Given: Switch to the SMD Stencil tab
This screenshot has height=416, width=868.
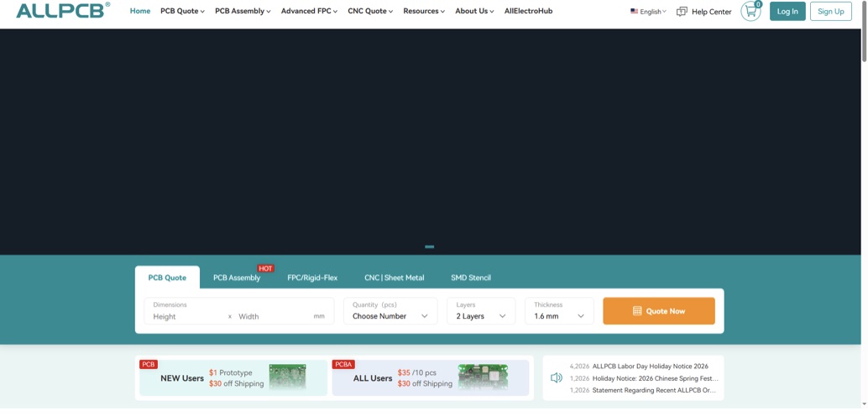Looking at the screenshot, I should point(471,278).
